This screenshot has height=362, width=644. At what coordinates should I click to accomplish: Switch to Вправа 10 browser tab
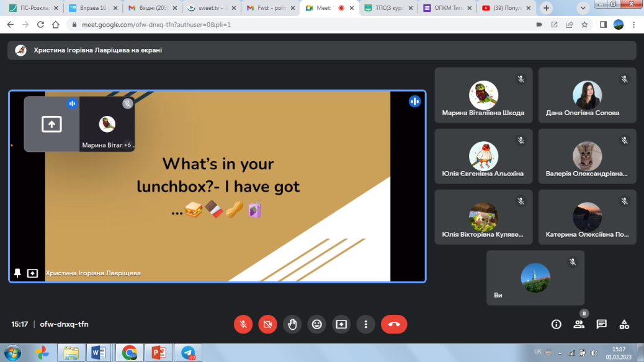[x=94, y=8]
